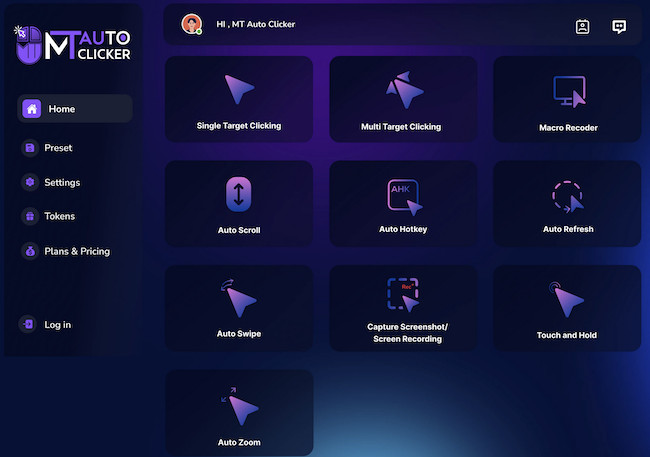The width and height of the screenshot is (650, 457).
Task: Open the Auto Refresh label
Action: [x=568, y=229]
